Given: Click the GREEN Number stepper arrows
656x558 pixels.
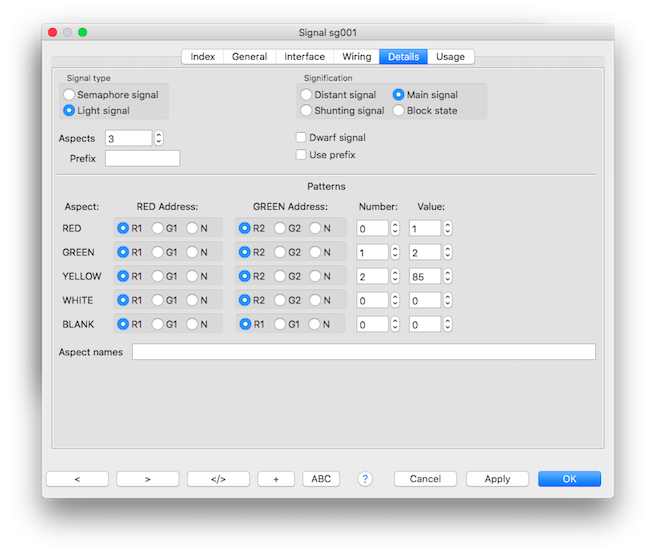Looking at the screenshot, I should pos(395,252).
